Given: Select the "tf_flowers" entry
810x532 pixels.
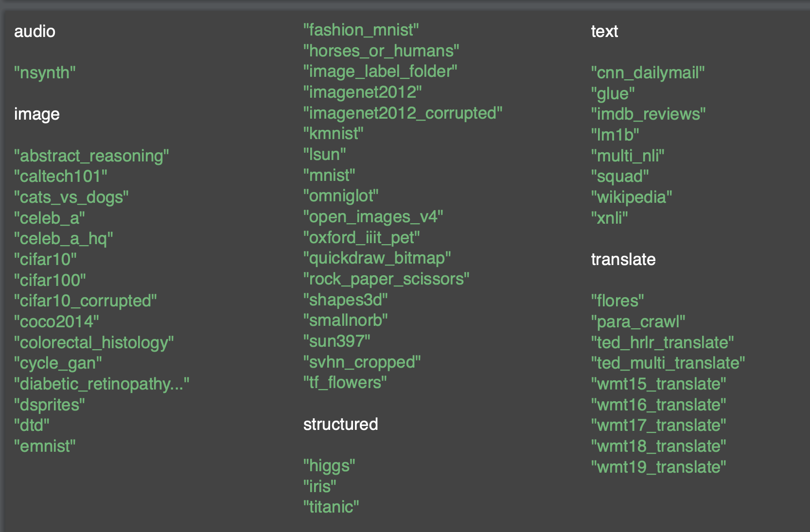Looking at the screenshot, I should coord(345,383).
